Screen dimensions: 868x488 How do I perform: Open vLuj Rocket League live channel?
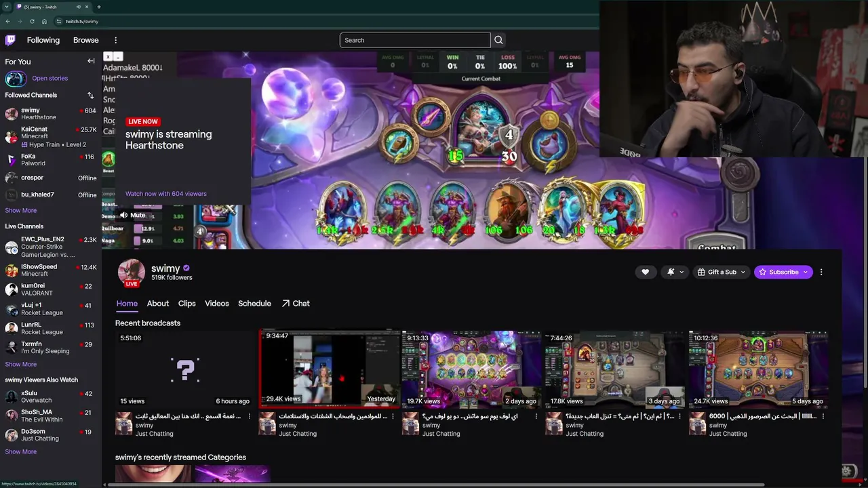pos(51,309)
